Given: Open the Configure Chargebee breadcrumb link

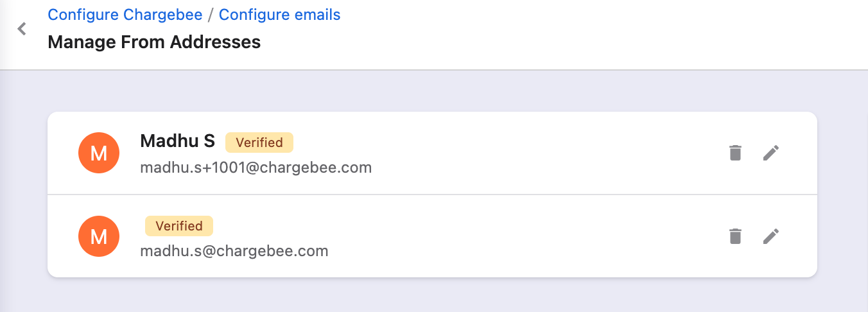Looking at the screenshot, I should (x=125, y=15).
